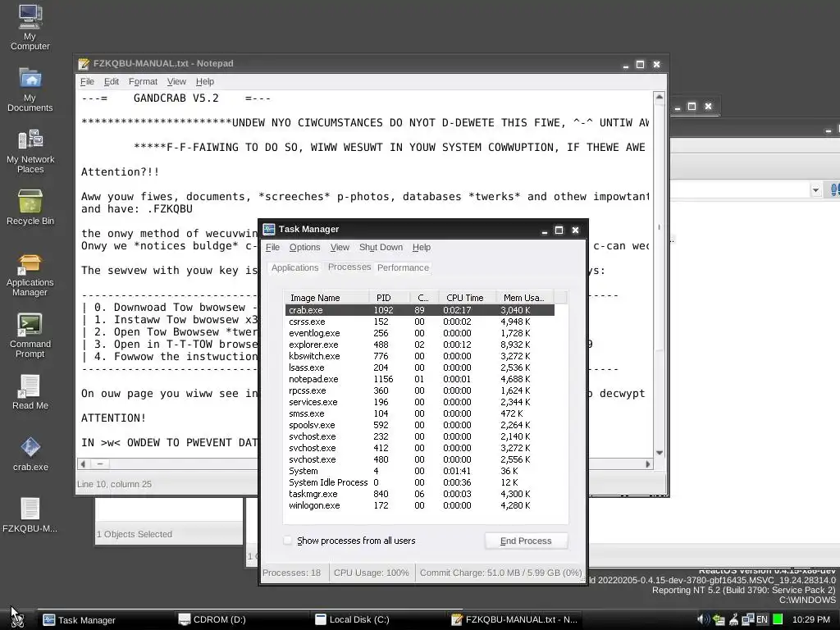Open Task Manager Help menu
This screenshot has width=840, height=630.
point(422,248)
